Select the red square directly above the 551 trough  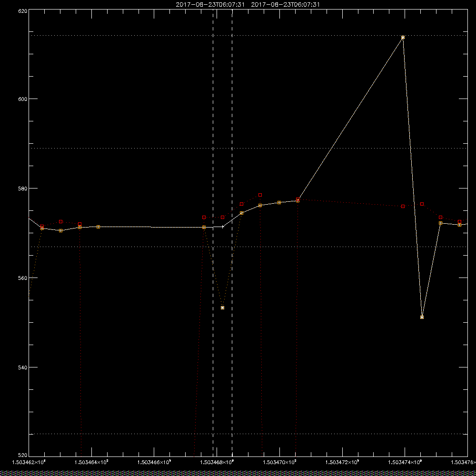(x=422, y=204)
